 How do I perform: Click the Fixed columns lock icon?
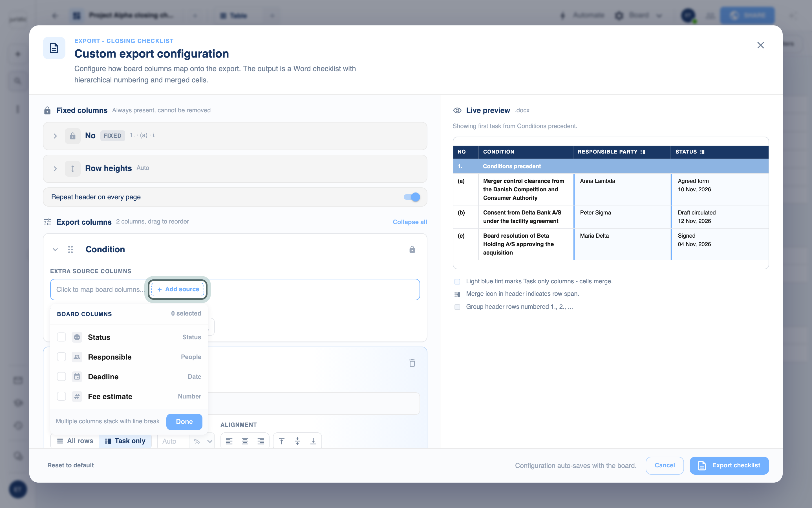pyautogui.click(x=47, y=110)
